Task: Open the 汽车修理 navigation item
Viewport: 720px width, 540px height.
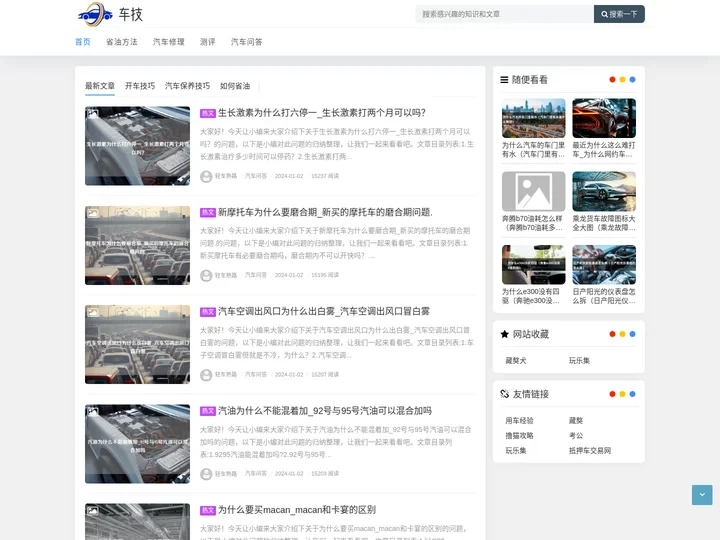Action: pyautogui.click(x=169, y=42)
